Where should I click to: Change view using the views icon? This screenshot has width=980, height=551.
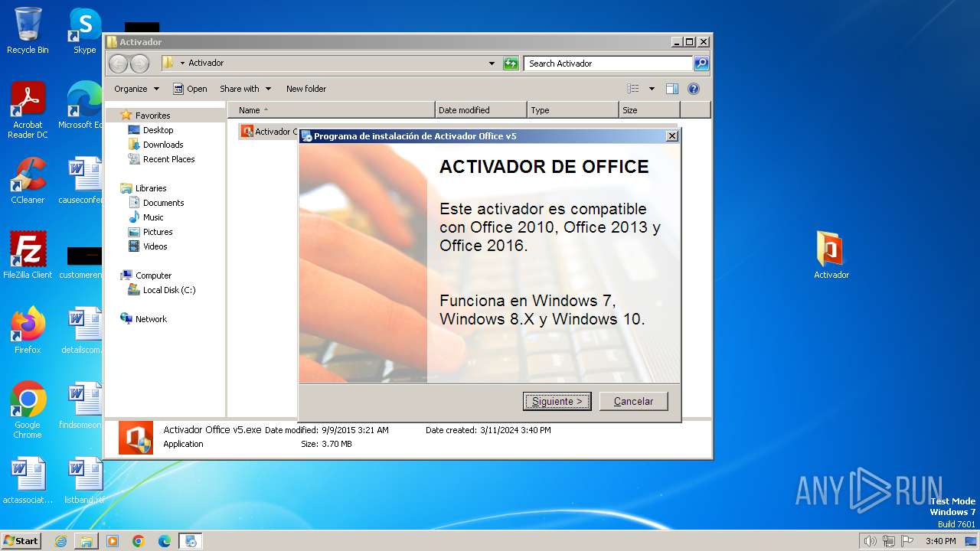point(633,89)
